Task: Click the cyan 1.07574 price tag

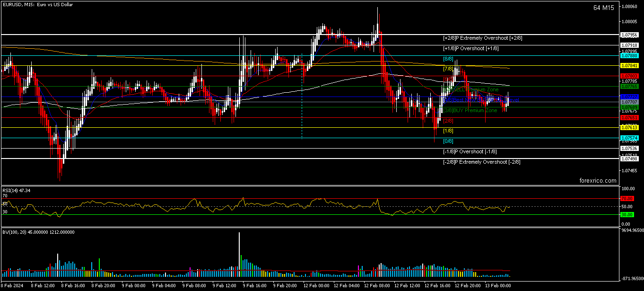Action: [x=630, y=138]
